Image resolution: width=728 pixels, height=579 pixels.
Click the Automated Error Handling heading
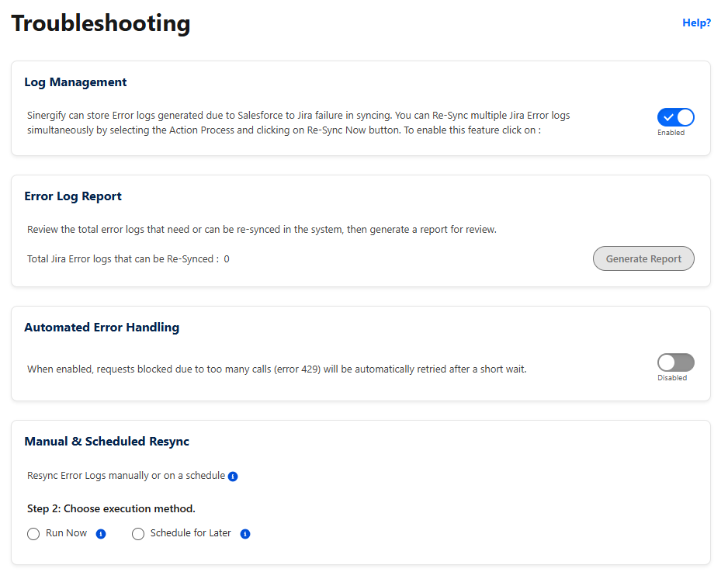pyautogui.click(x=102, y=328)
